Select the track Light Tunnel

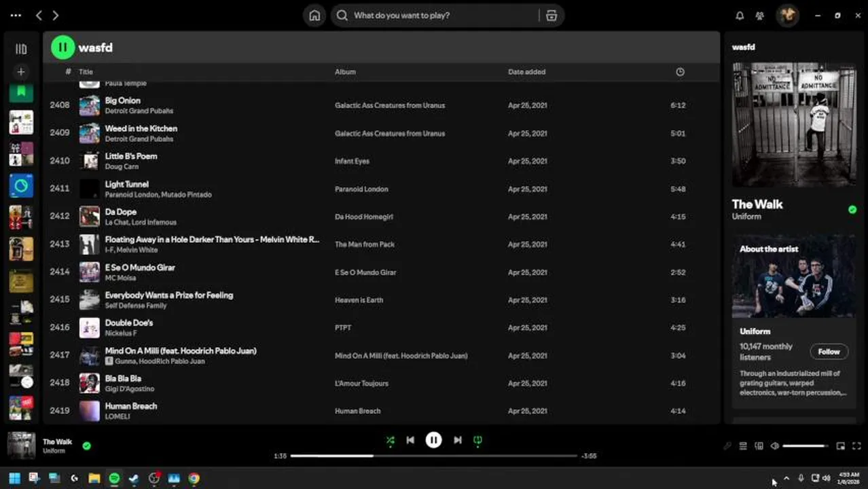coord(126,184)
